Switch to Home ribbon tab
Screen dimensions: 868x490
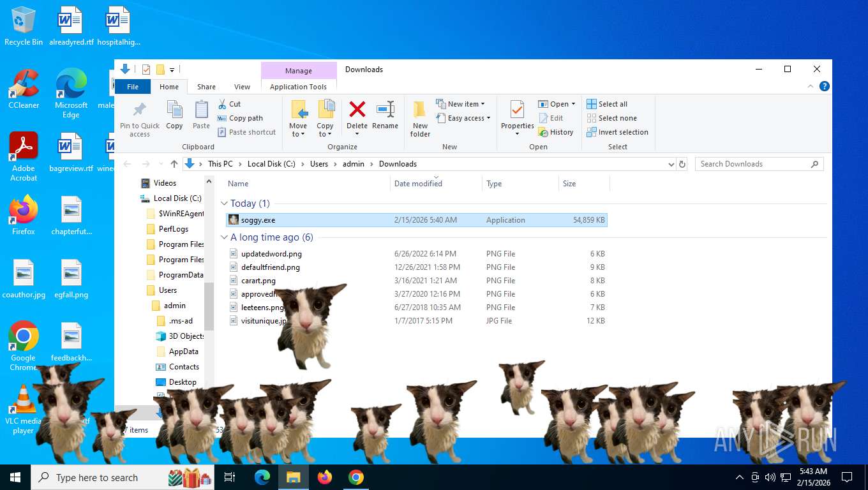(x=169, y=87)
